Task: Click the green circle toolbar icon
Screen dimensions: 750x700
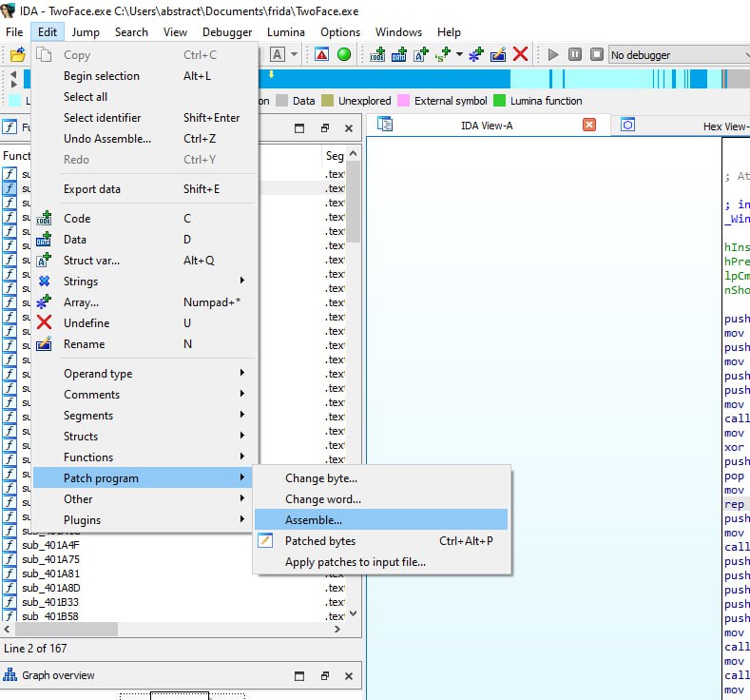Action: point(343,54)
